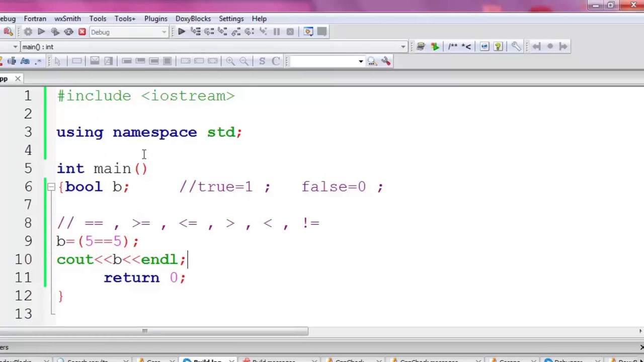Viewport: 644px width, 362px height.
Task: Click DoxyBlocks extract documentation green arrow
Action: tap(435, 46)
